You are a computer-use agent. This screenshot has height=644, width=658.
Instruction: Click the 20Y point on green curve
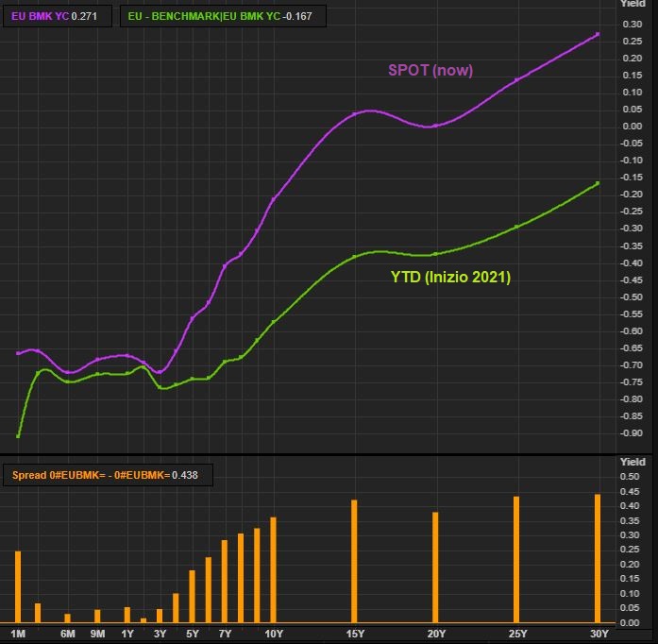tap(435, 254)
